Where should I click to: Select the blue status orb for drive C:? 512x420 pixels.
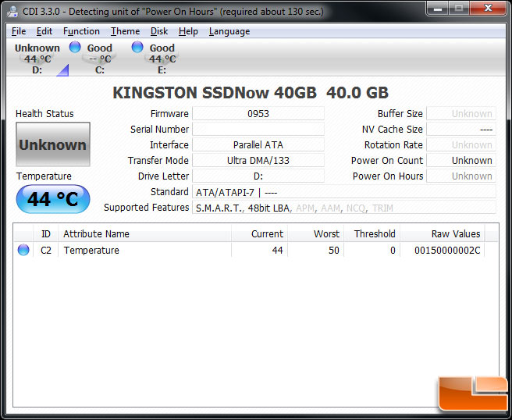[x=75, y=48]
